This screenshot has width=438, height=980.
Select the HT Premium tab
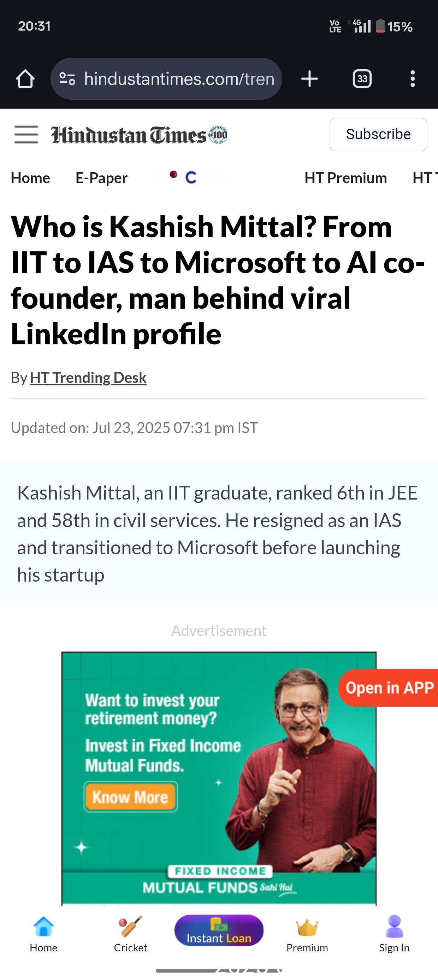point(345,178)
